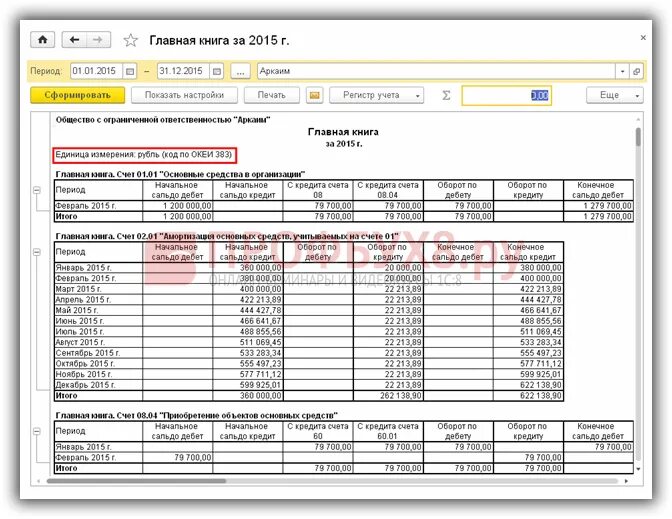Screen dimensions: 672x519
Task: Collapse the Счет 08.04 group
Action: tap(37, 431)
